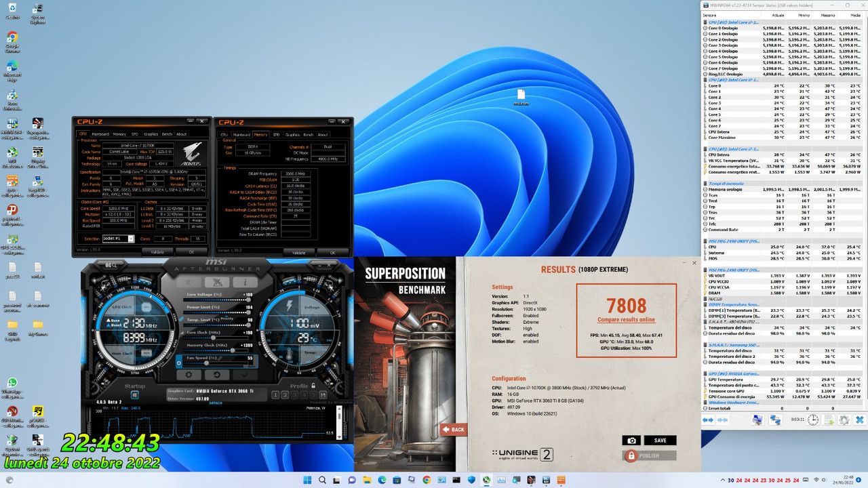Open taskbar clock showing 22:48
The width and height of the screenshot is (868, 488).
click(843, 480)
